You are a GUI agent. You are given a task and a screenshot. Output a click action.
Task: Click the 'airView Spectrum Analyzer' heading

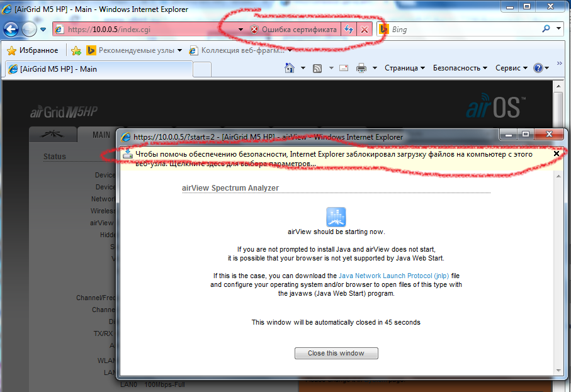[230, 188]
